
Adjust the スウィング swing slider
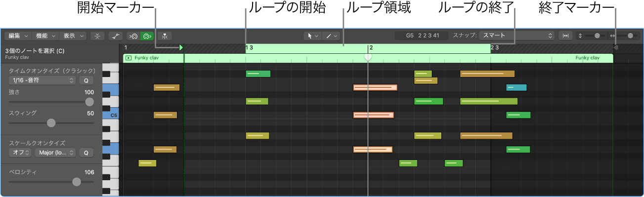[51, 122]
